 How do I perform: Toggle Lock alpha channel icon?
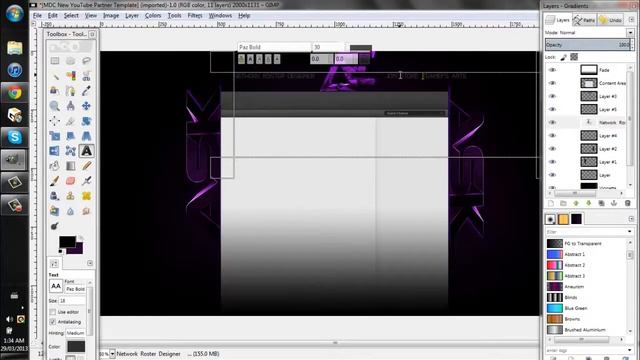pyautogui.click(x=574, y=57)
